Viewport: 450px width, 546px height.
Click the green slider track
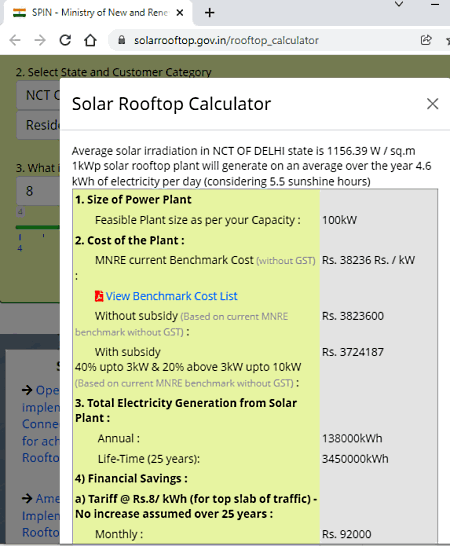click(x=38, y=227)
